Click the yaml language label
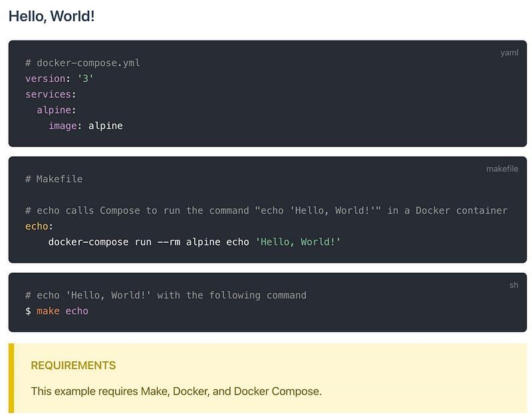The height and width of the screenshot is (419, 532). [x=509, y=53]
